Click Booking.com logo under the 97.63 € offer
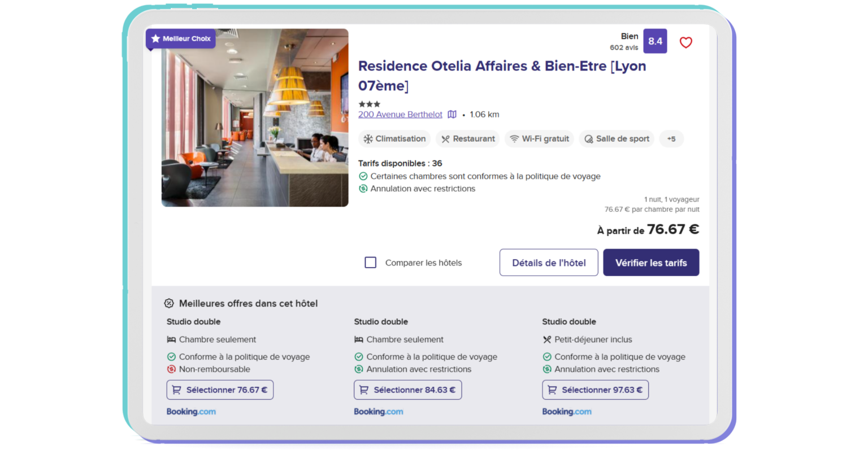The height and width of the screenshot is (454, 868). tap(567, 412)
